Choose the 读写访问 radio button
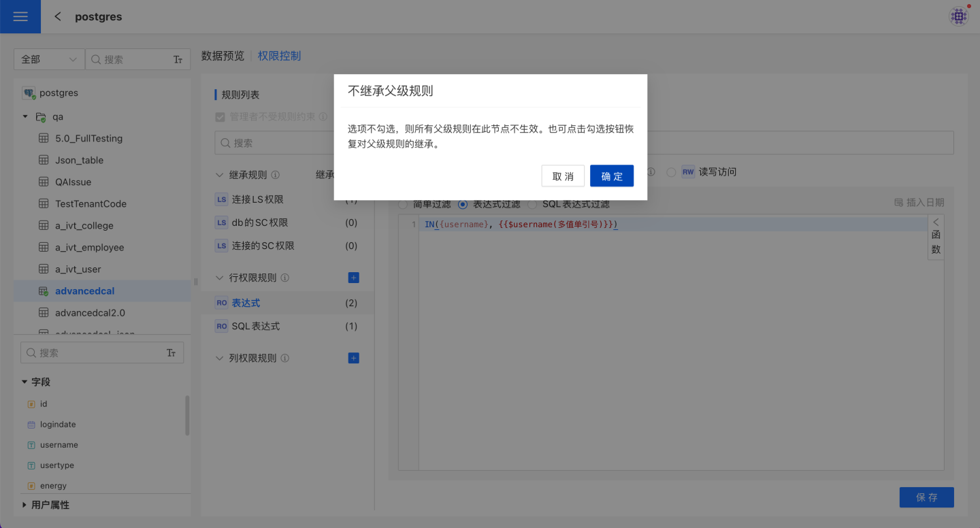This screenshot has width=980, height=528. [x=671, y=172]
